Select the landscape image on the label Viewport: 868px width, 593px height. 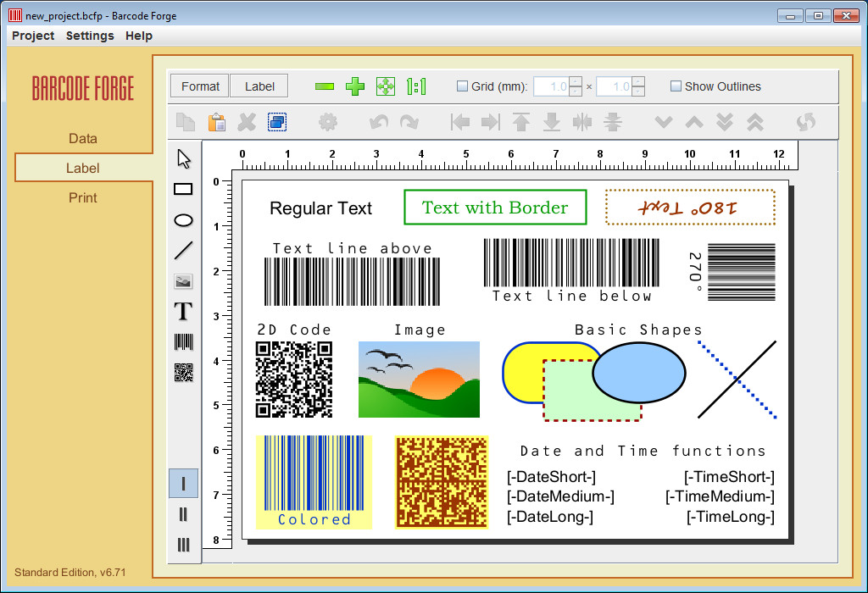click(x=419, y=380)
